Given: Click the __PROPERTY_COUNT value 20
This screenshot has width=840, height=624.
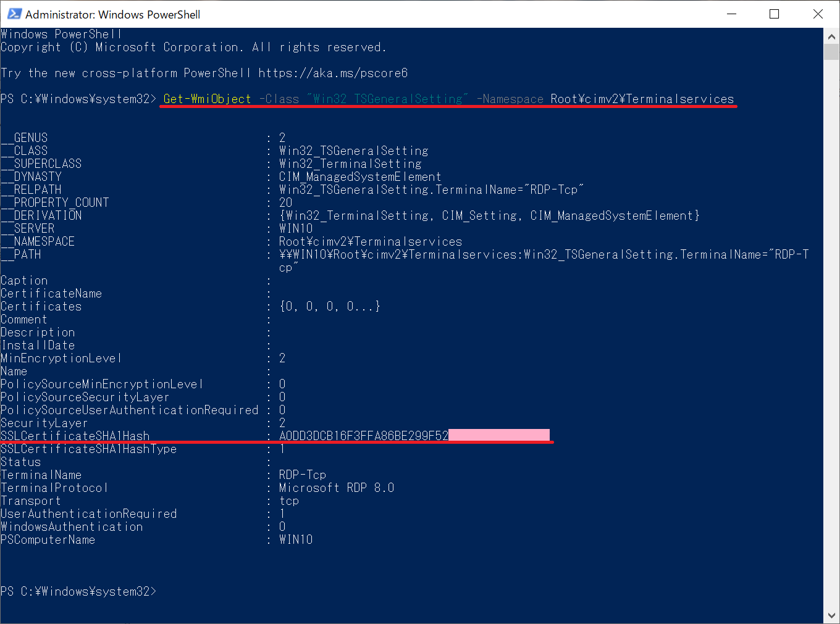Looking at the screenshot, I should (285, 202).
